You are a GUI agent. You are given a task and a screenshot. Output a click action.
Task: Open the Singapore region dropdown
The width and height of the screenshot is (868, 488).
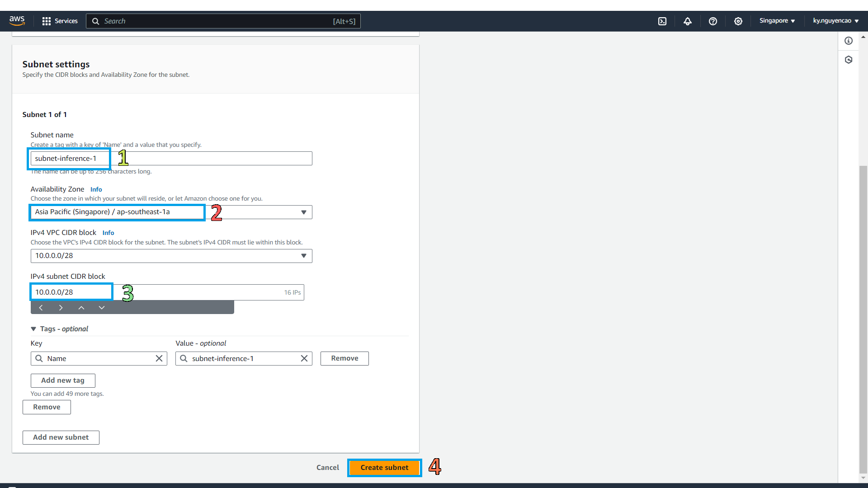tap(777, 21)
